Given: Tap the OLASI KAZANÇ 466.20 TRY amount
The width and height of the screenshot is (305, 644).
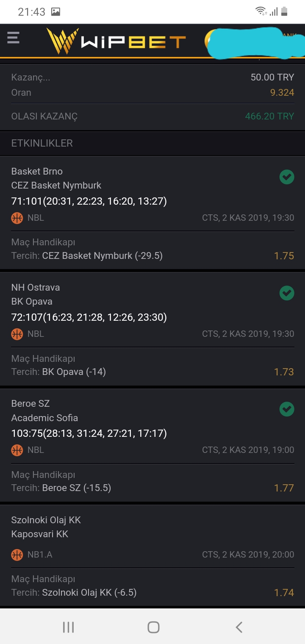Looking at the screenshot, I should click(x=269, y=116).
